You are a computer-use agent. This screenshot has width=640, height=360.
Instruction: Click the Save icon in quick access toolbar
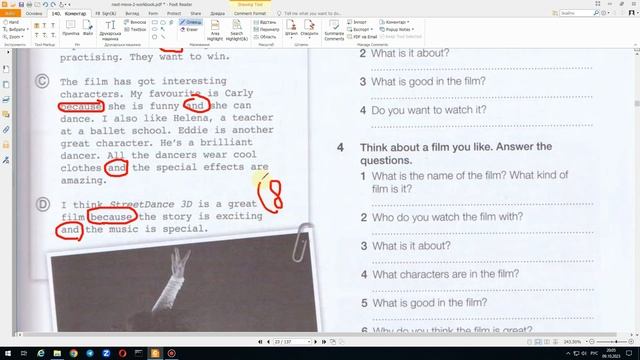pyautogui.click(x=21, y=4)
